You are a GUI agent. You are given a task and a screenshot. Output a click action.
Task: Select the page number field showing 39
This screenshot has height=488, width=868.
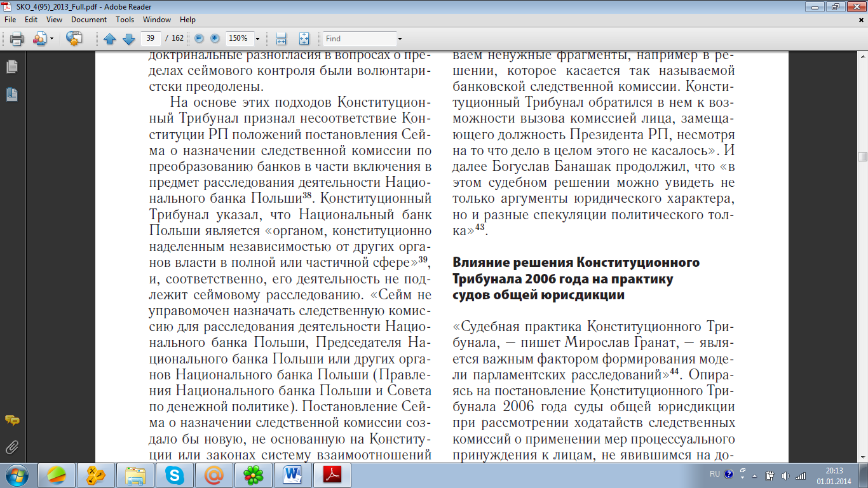pos(151,39)
